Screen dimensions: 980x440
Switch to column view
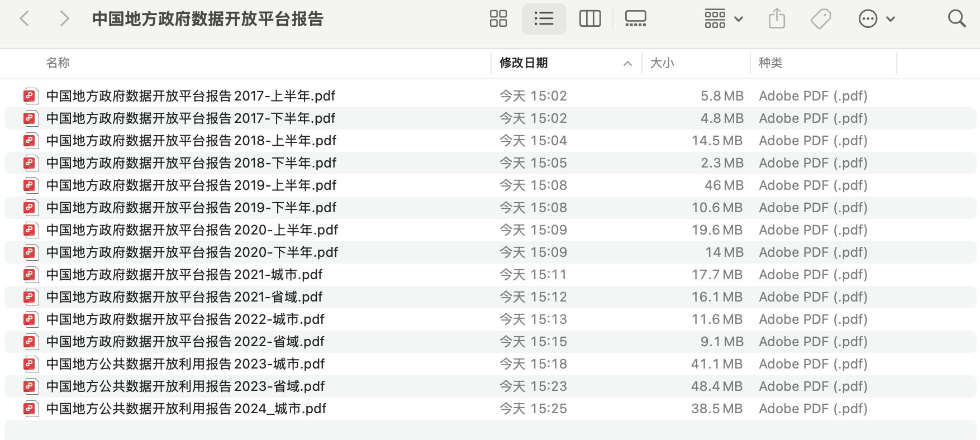(x=589, y=19)
